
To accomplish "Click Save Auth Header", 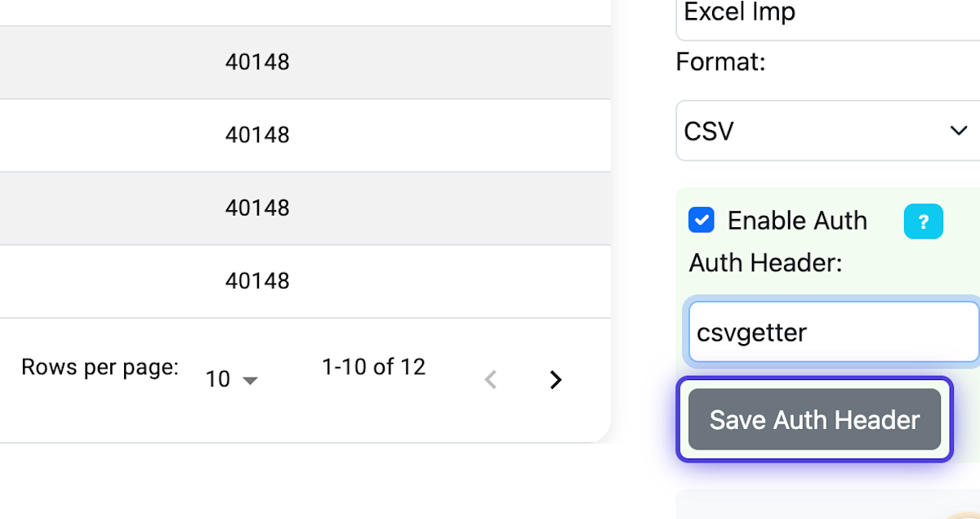I will pos(814,419).
